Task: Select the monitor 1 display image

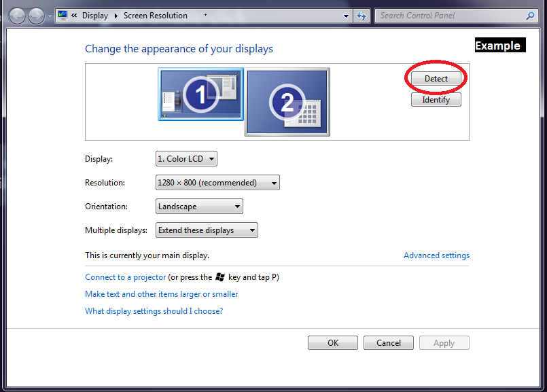Action: [x=200, y=94]
